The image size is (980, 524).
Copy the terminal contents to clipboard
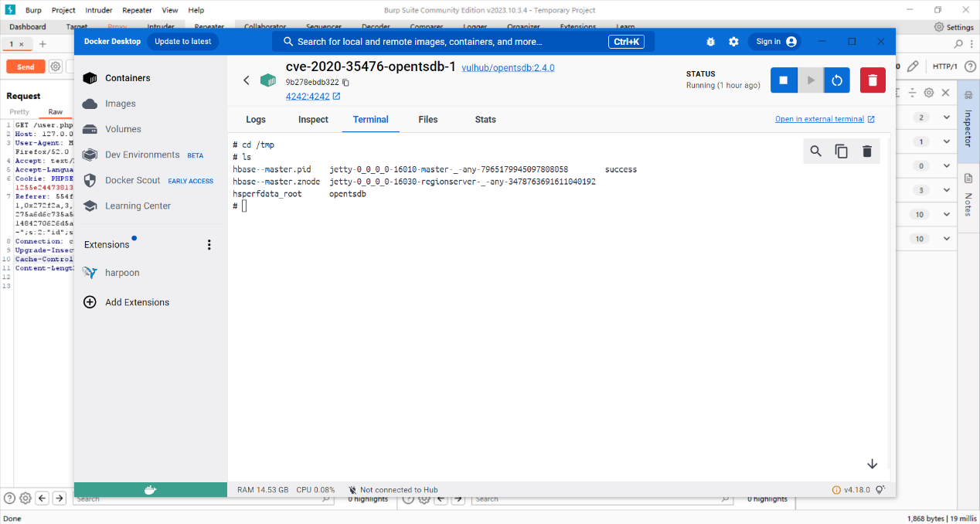[842, 151]
